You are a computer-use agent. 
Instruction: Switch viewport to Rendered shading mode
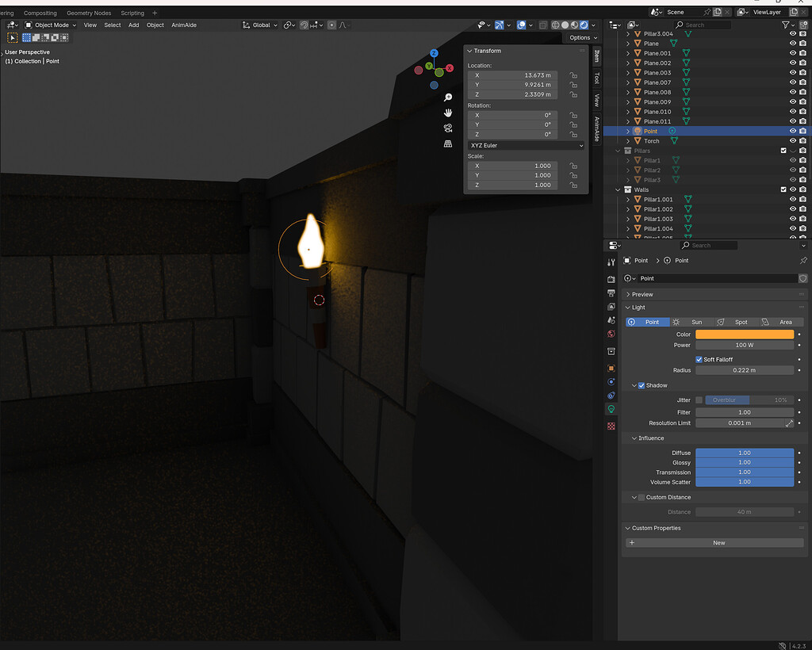pos(584,25)
